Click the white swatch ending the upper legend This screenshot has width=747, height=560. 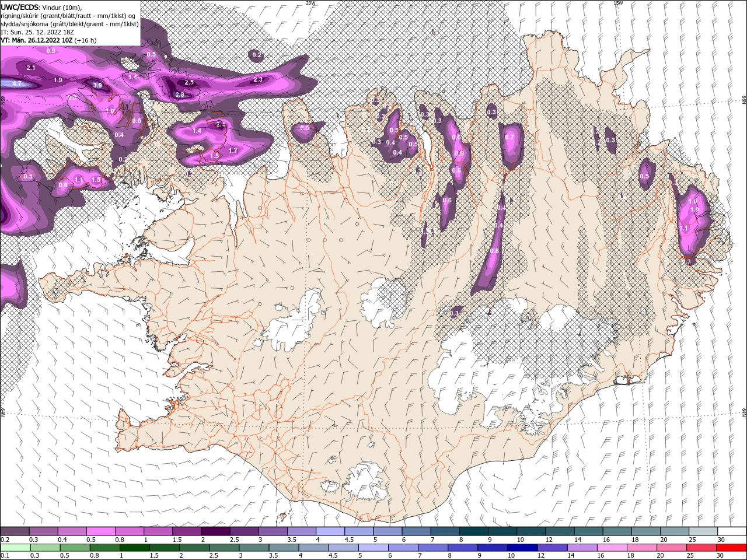731,531
